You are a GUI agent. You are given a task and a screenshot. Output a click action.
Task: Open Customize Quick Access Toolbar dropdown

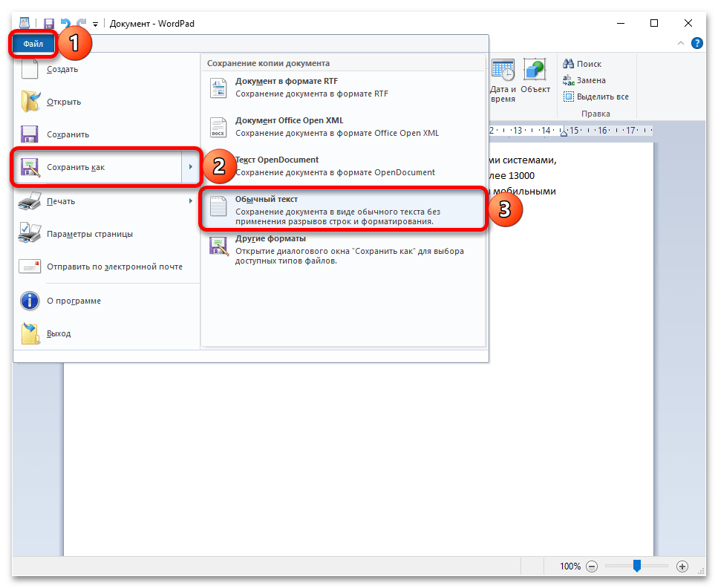pyautogui.click(x=95, y=24)
